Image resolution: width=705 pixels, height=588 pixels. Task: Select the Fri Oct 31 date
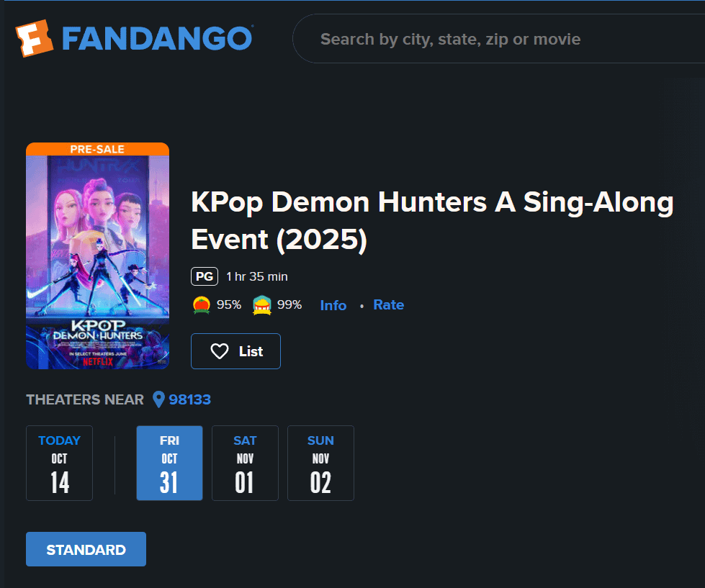169,463
